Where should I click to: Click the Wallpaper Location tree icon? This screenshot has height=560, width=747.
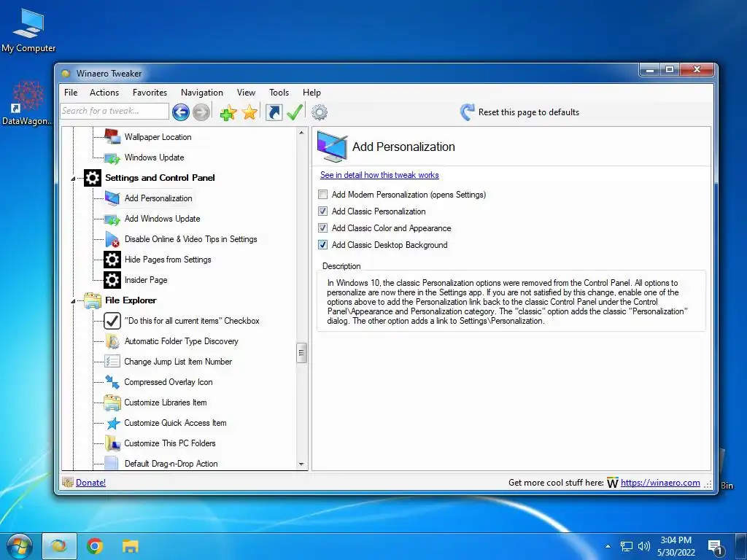(112, 136)
